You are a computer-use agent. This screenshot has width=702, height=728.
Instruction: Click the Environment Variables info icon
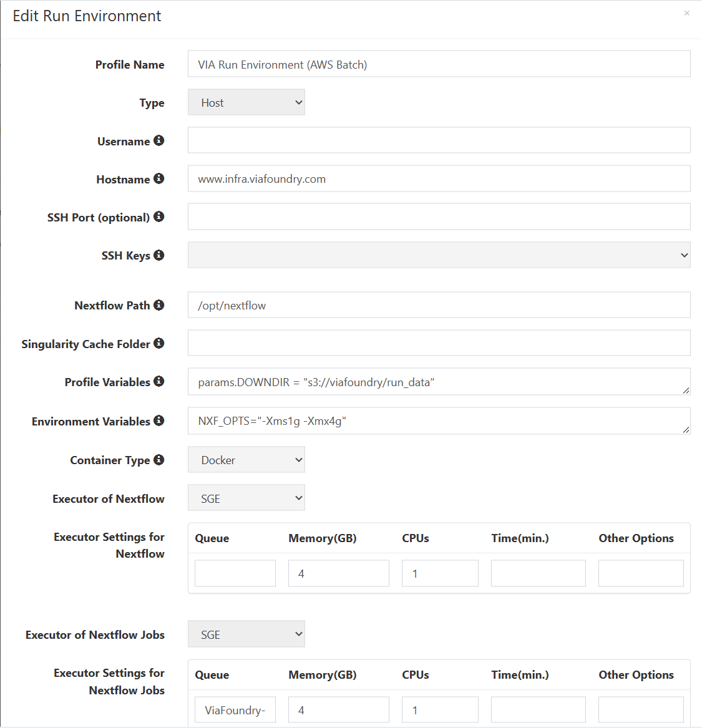(x=158, y=420)
